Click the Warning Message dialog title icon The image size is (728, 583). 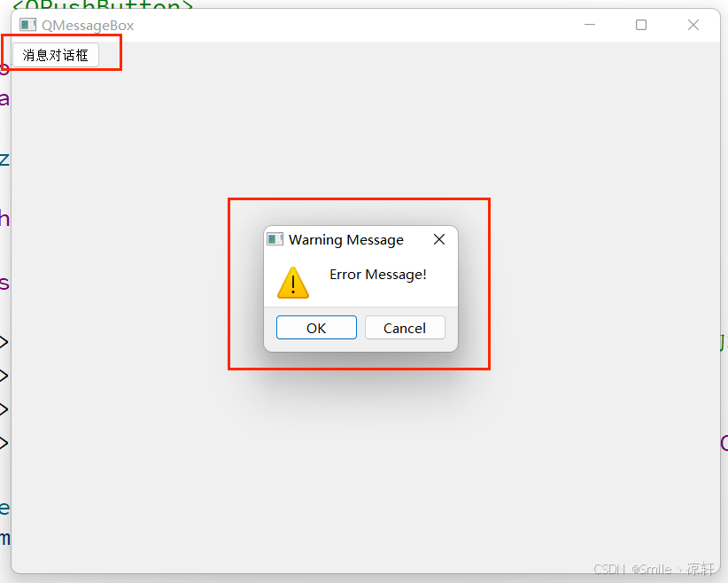click(x=275, y=239)
